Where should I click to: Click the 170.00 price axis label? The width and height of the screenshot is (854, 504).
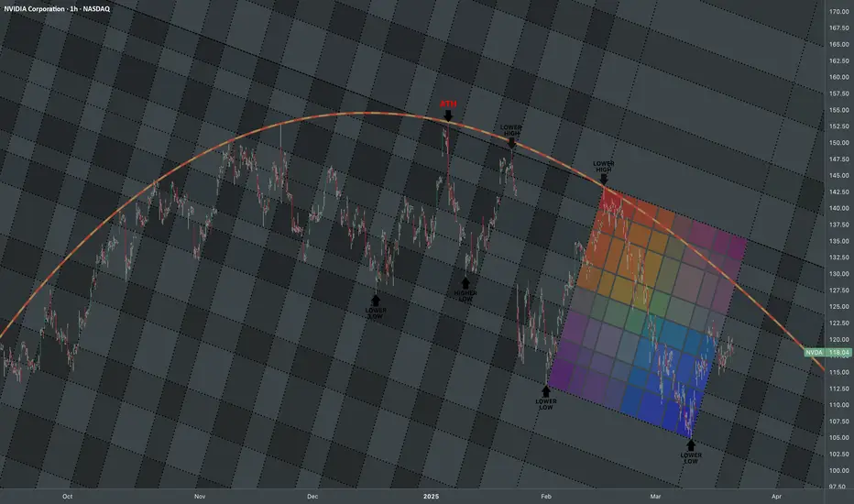[839, 11]
